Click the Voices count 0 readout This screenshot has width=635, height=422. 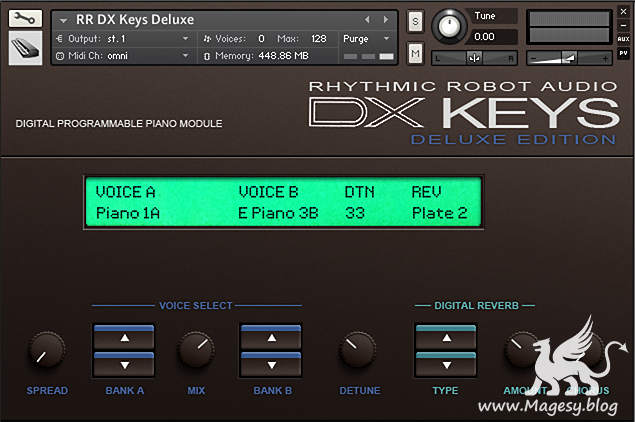coord(261,39)
